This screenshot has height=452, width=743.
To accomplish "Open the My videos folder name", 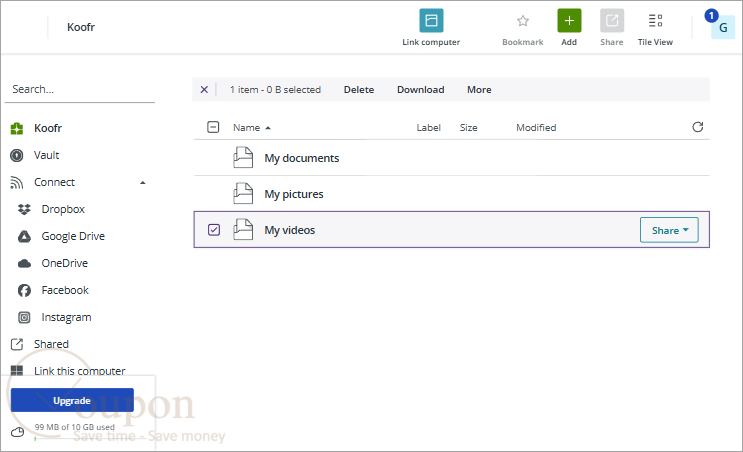I will point(290,230).
